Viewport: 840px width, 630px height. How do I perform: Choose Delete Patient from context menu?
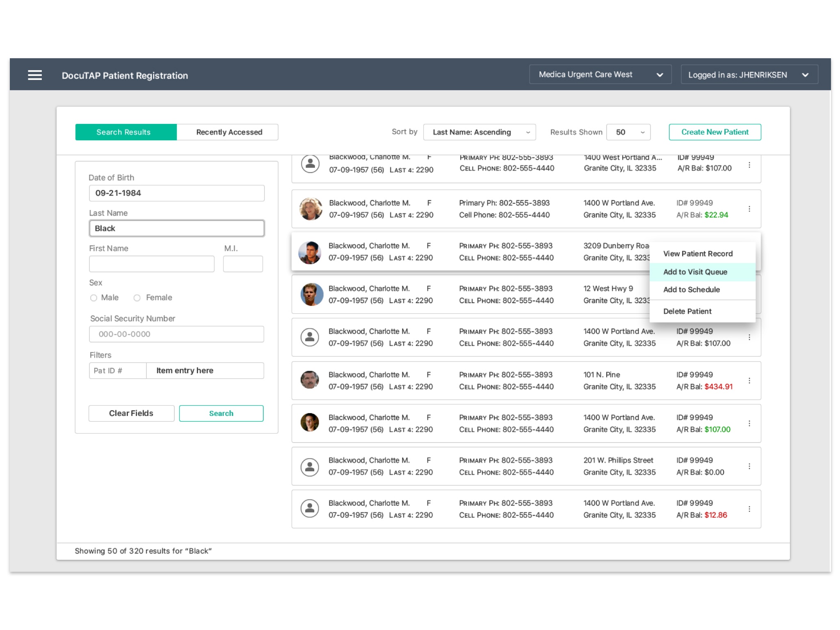pyautogui.click(x=702, y=311)
